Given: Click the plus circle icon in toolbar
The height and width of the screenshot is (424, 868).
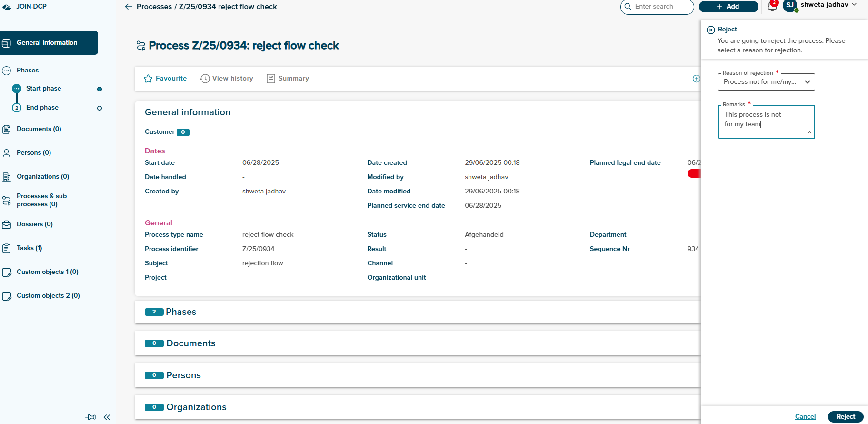Looking at the screenshot, I should click(x=696, y=79).
